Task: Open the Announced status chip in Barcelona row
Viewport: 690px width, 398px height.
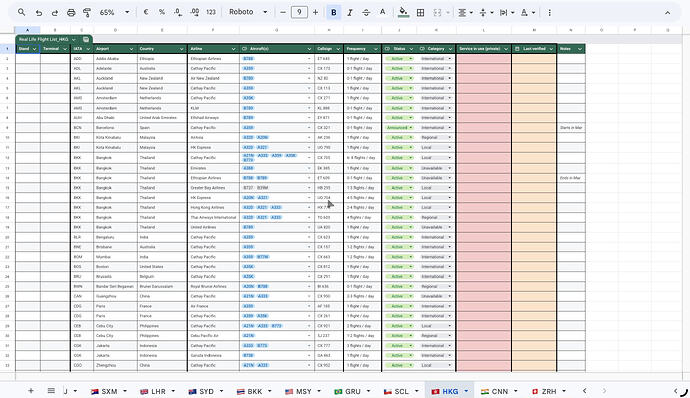Action: tap(399, 128)
